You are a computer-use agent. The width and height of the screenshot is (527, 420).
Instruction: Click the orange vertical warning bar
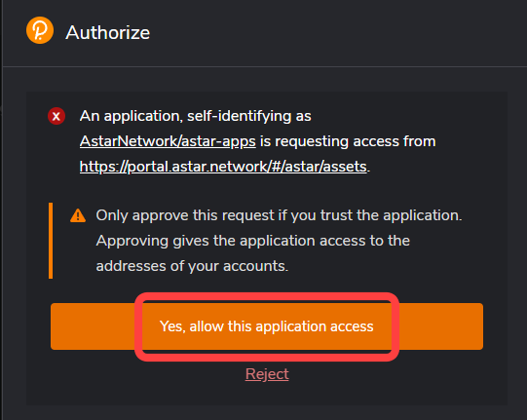click(x=51, y=241)
